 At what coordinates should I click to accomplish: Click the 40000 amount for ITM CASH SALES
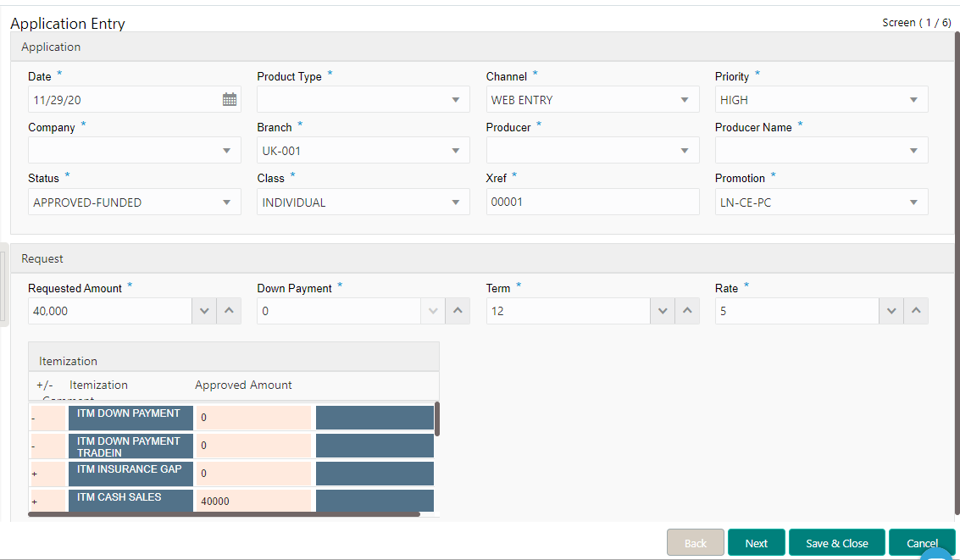[253, 501]
